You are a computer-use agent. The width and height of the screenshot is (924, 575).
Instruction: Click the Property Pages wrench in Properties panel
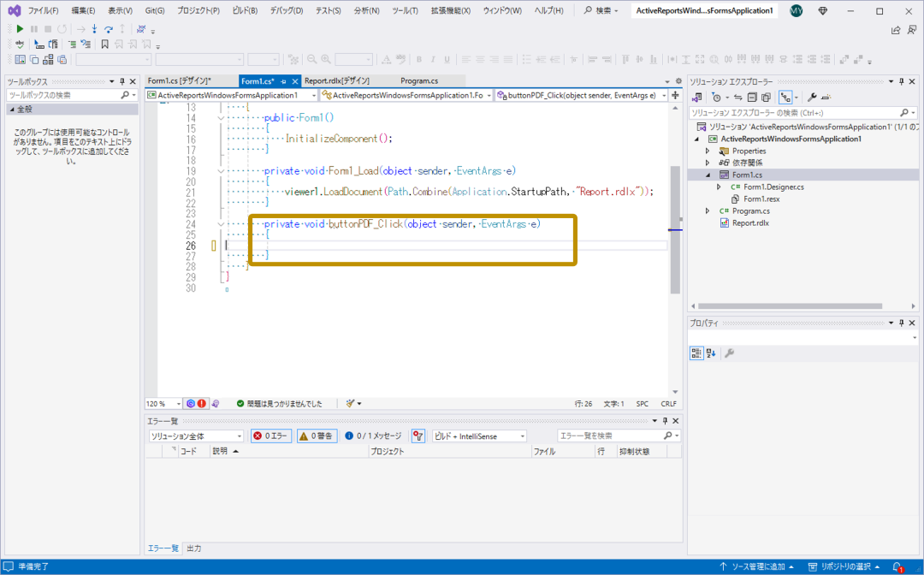click(729, 353)
